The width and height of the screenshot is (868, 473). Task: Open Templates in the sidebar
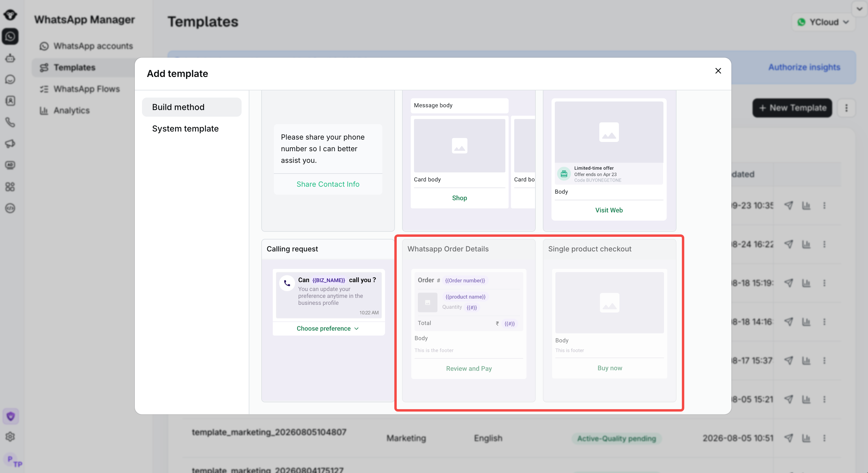(x=83, y=67)
